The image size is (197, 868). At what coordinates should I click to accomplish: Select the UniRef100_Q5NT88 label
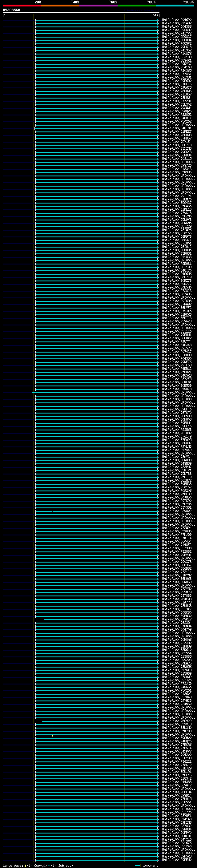(176, 474)
